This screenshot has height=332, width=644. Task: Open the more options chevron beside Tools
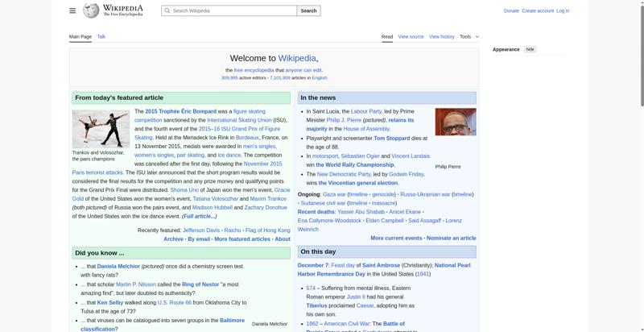click(477, 36)
